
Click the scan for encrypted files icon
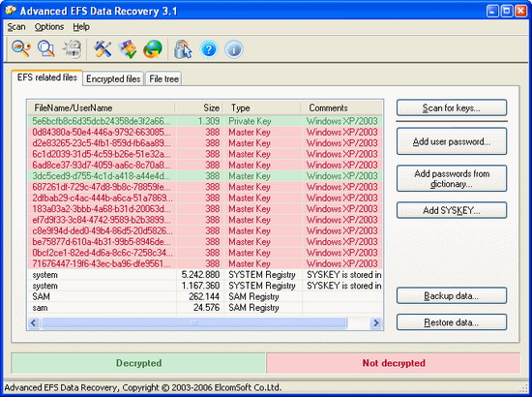point(46,48)
